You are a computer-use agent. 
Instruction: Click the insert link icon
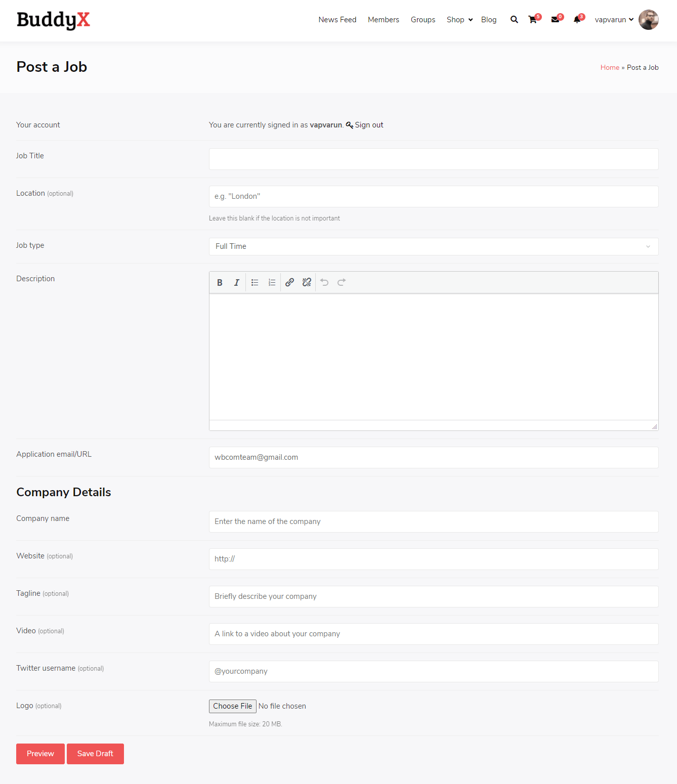pyautogui.click(x=289, y=283)
